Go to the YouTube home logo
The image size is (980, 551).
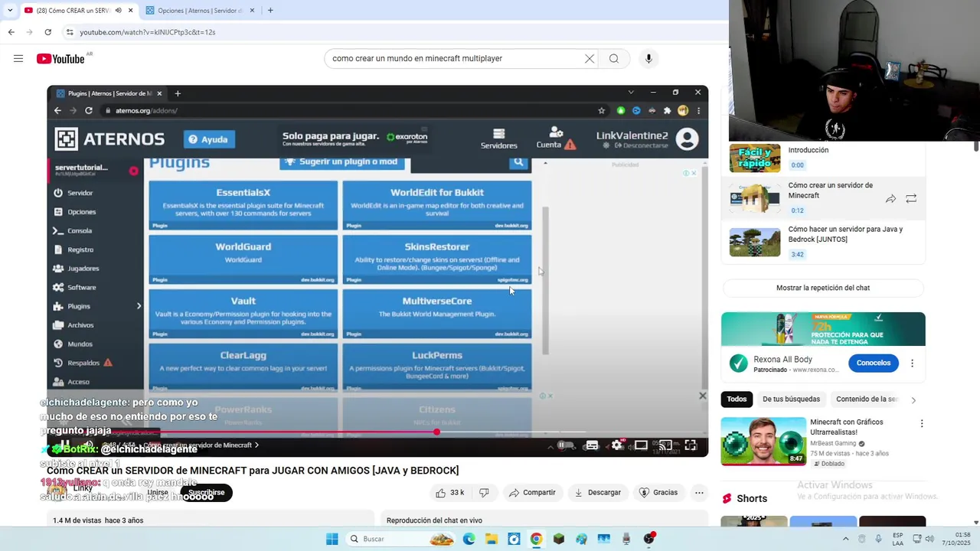coord(60,59)
